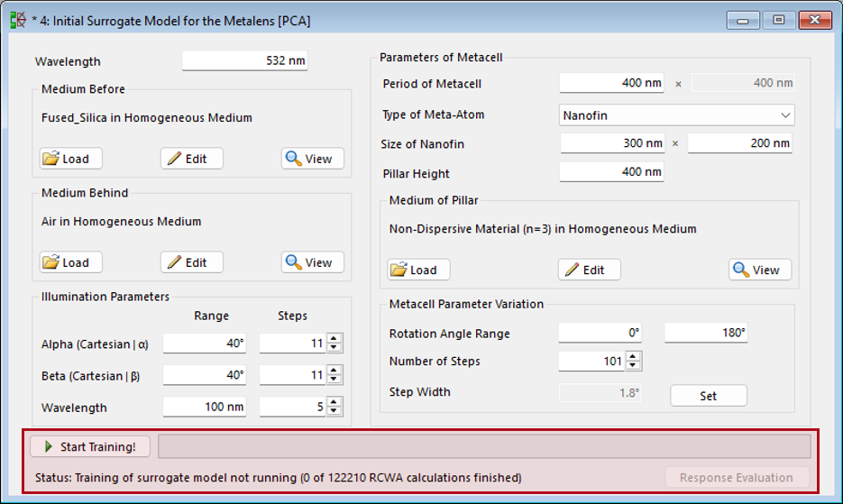
Task: Click the Set button for Step Width
Action: click(x=708, y=396)
